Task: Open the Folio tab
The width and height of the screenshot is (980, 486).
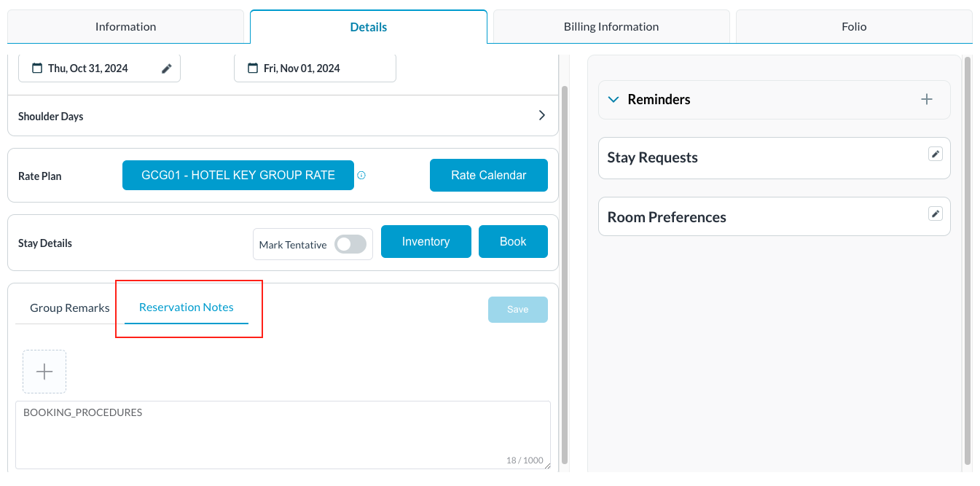Action: pyautogui.click(x=853, y=27)
